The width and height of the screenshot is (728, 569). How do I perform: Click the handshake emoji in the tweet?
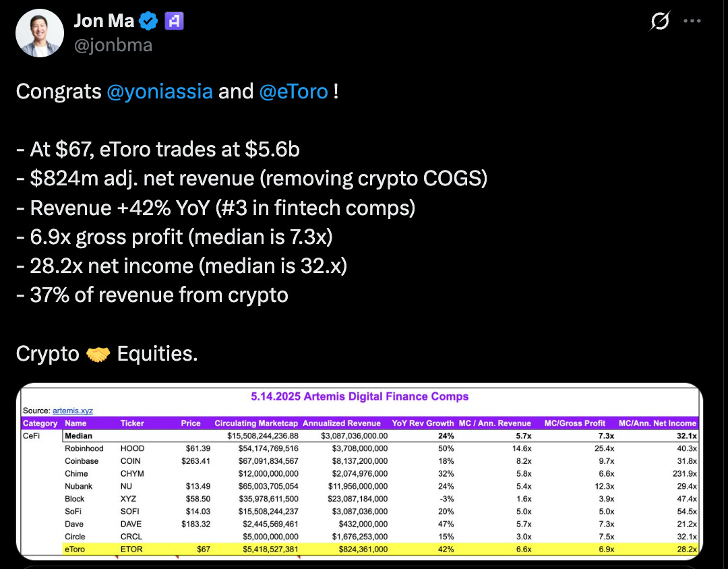pyautogui.click(x=98, y=355)
